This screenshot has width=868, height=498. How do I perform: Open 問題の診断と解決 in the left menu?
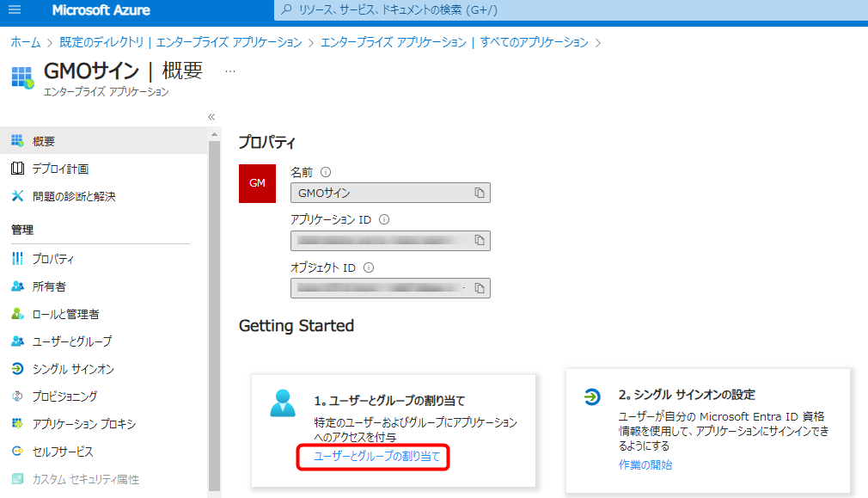point(103,196)
